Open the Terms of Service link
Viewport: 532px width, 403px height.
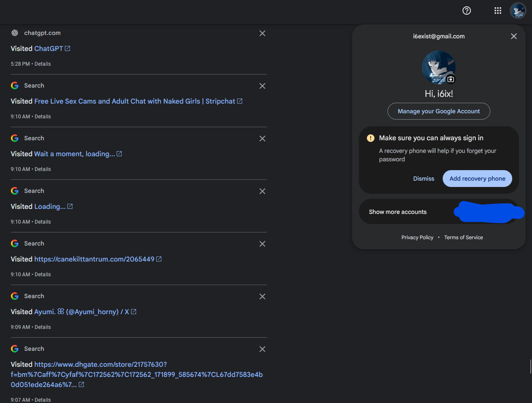click(x=463, y=238)
